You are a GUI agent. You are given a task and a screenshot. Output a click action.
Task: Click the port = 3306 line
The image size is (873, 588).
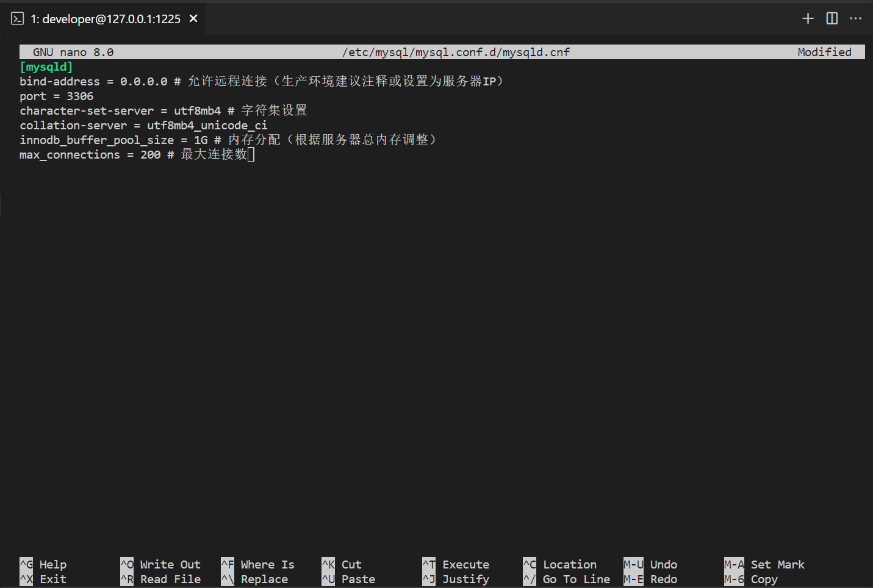tap(57, 96)
